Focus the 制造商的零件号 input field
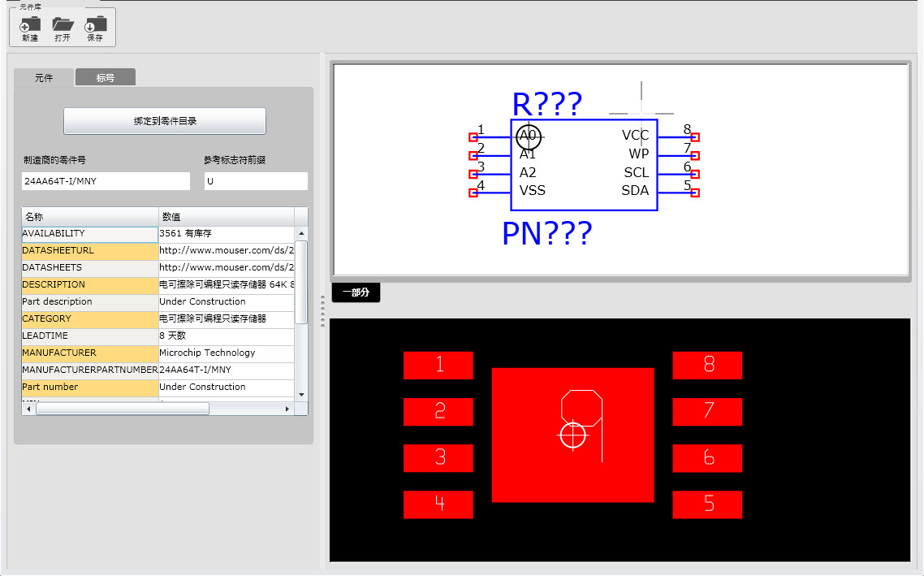Screen dimensions: 924x576 pyautogui.click(x=106, y=181)
